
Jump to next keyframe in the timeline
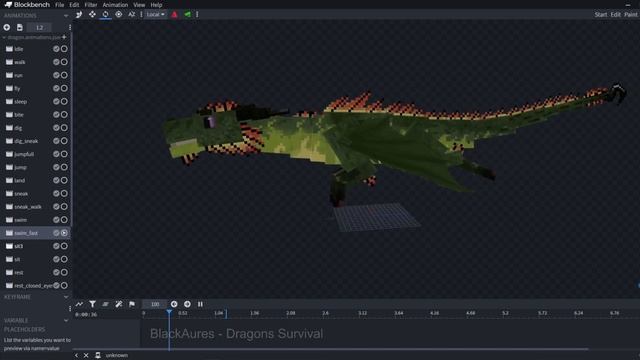point(187,304)
